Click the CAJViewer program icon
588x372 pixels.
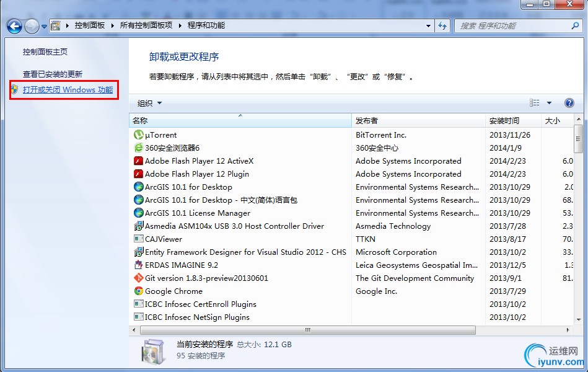coord(139,239)
